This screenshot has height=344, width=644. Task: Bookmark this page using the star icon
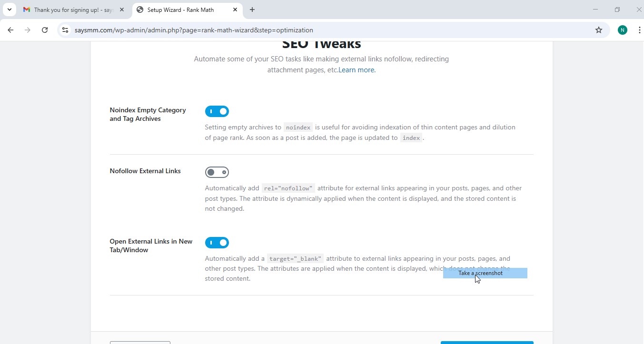click(598, 30)
